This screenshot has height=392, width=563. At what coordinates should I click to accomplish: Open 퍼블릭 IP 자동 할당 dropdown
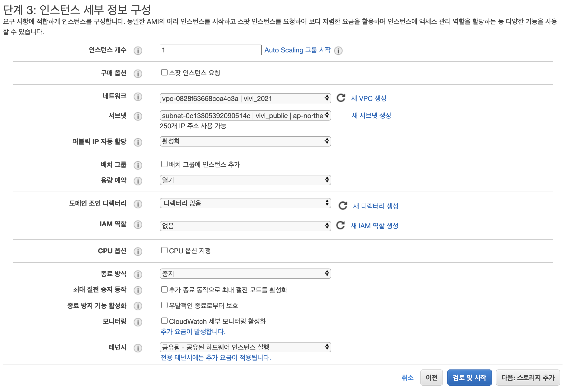pos(245,141)
